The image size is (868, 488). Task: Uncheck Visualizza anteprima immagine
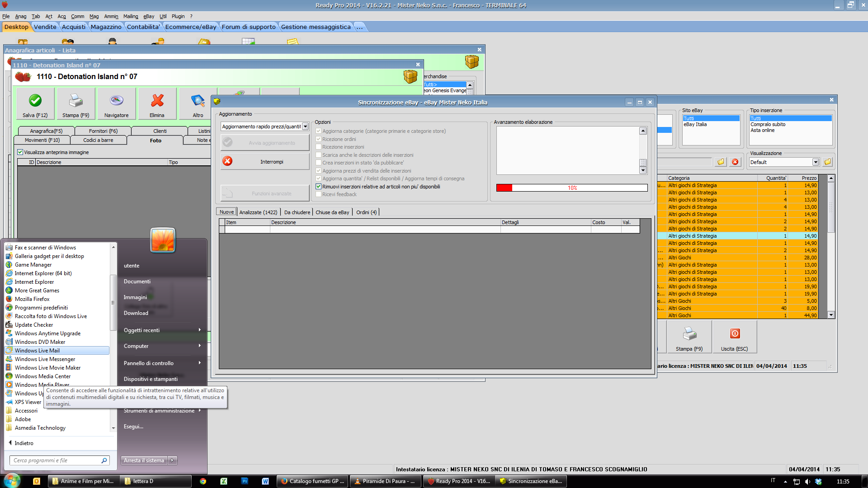coord(20,152)
